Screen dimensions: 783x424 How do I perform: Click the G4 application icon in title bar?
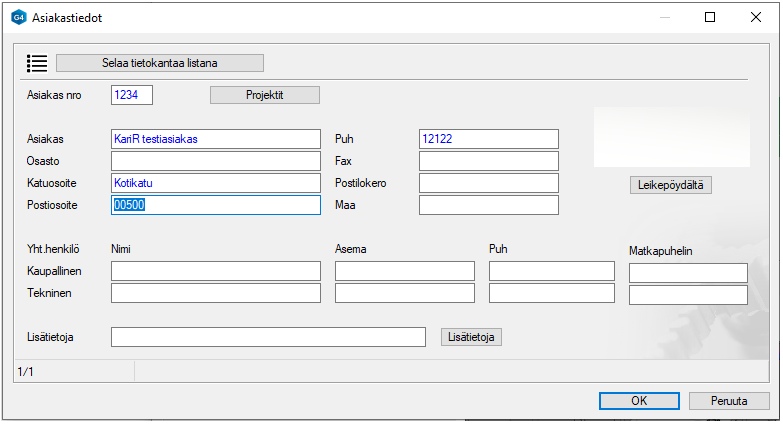click(x=18, y=17)
